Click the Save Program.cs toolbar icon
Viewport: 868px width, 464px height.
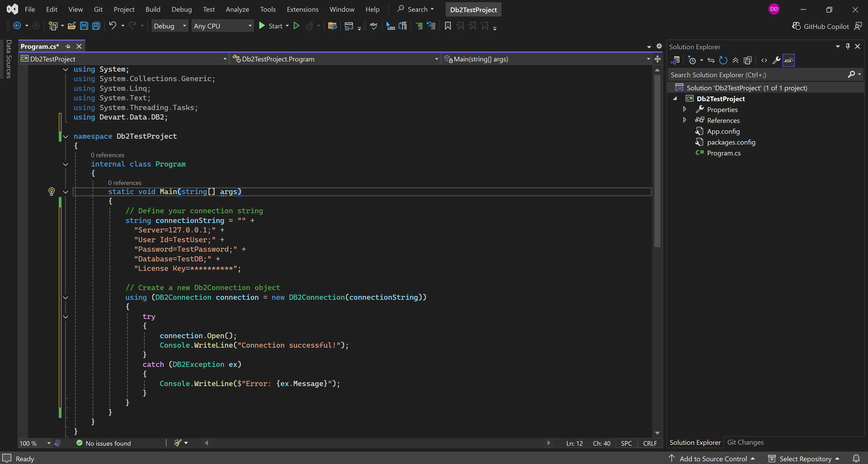84,26
